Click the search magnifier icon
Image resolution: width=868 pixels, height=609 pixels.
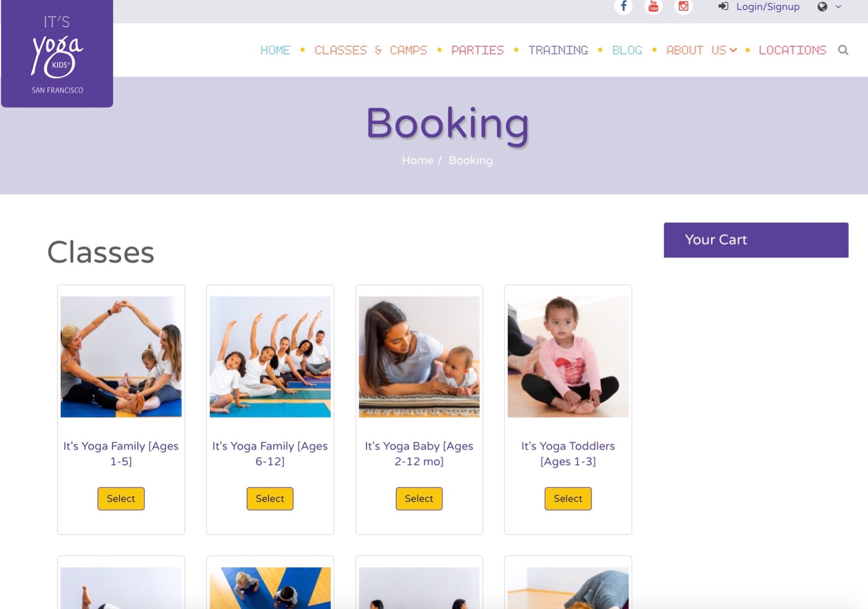click(x=843, y=50)
